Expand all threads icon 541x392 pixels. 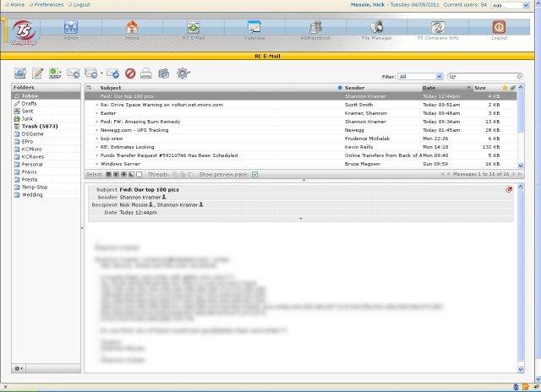pyautogui.click(x=175, y=174)
